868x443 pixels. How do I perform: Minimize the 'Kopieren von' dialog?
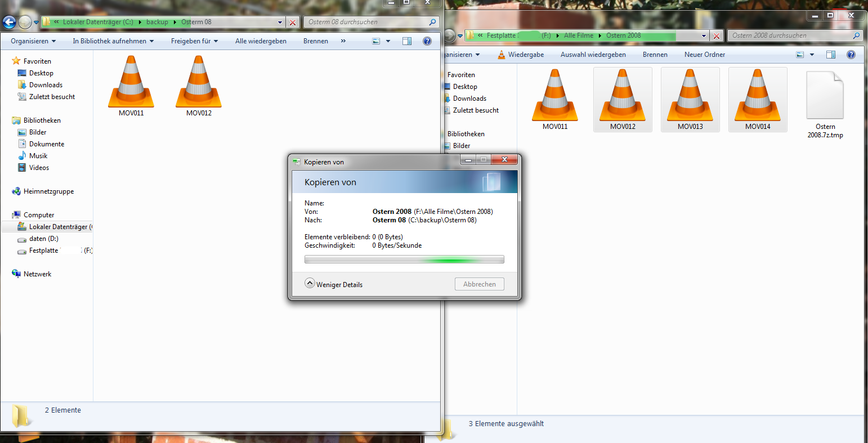pyautogui.click(x=468, y=160)
